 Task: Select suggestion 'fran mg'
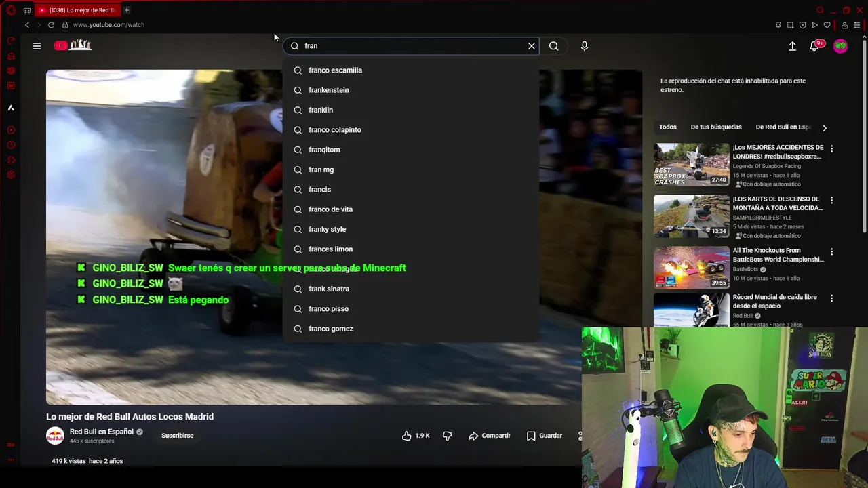click(410, 169)
